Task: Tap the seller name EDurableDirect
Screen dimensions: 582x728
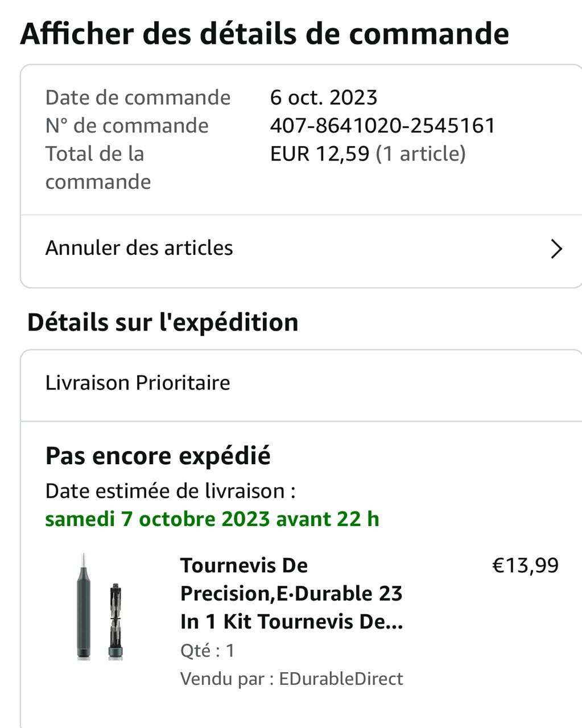Action: coord(341,679)
